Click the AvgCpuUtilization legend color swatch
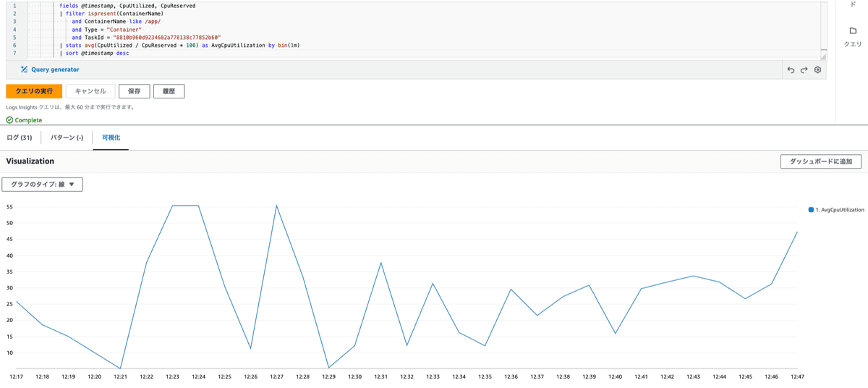Screen dimensions: 868x388 [x=811, y=210]
